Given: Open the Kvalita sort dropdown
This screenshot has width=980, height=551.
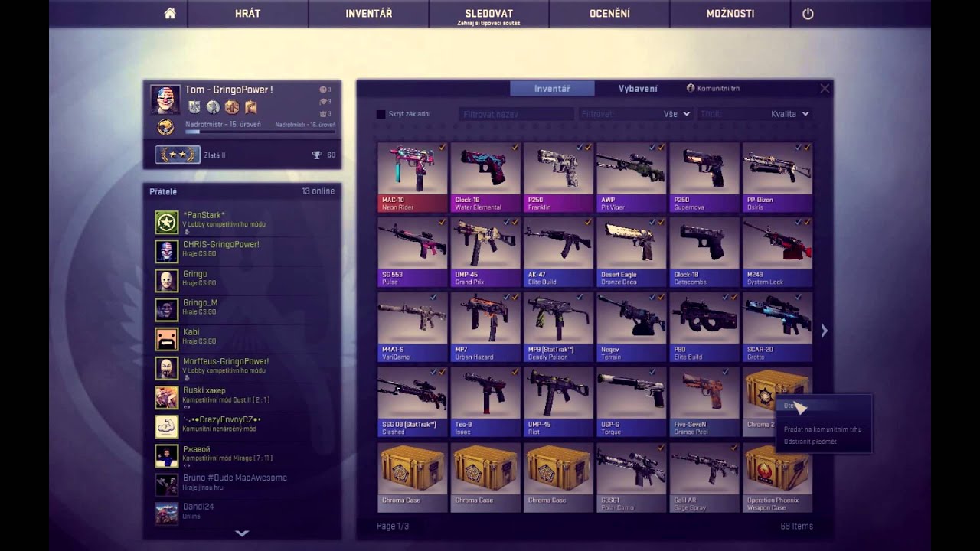Looking at the screenshot, I should click(x=754, y=114).
